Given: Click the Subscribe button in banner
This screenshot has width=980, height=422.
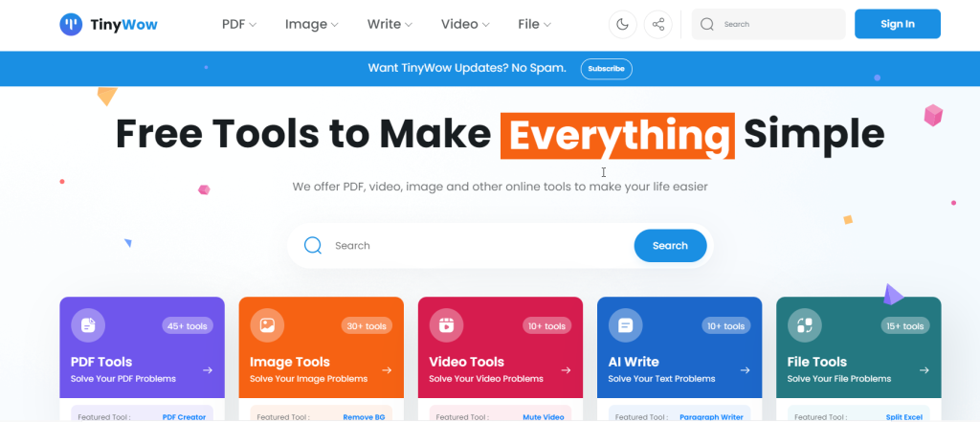Looking at the screenshot, I should pos(606,69).
